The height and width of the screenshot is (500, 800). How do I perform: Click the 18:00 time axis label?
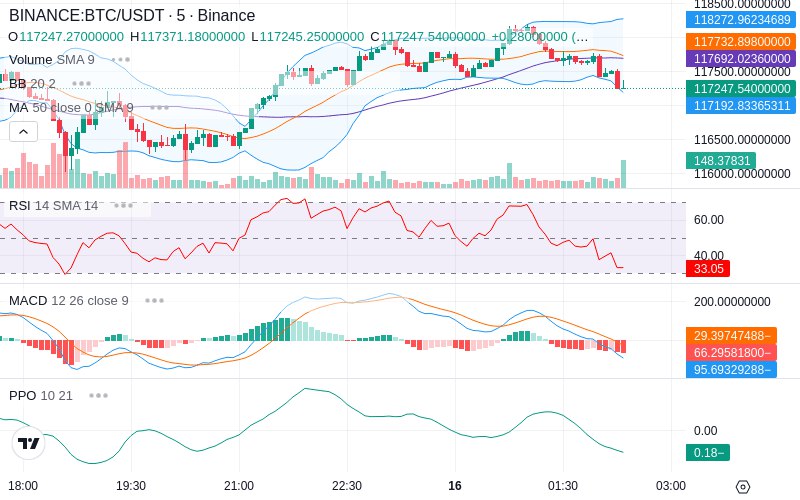[x=23, y=486]
